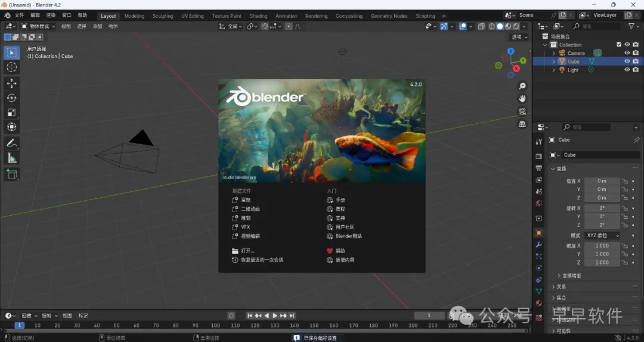Adjust the Rotation Z value field
Image resolution: width=644 pixels, height=342 pixels.
click(x=602, y=225)
